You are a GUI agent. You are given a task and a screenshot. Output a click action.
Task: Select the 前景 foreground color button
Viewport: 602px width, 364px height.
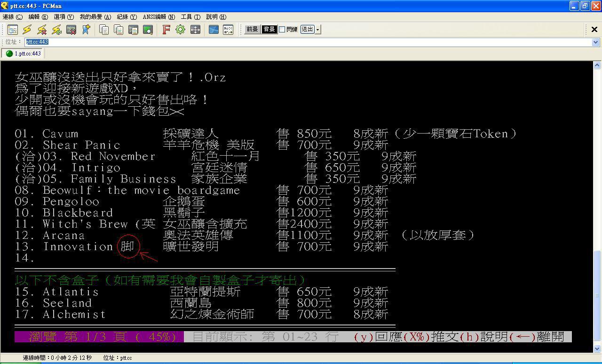point(252,30)
